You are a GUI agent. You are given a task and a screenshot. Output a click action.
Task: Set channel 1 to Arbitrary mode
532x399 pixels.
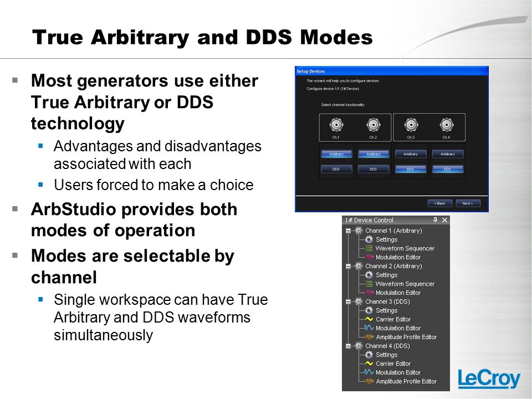[x=336, y=154]
